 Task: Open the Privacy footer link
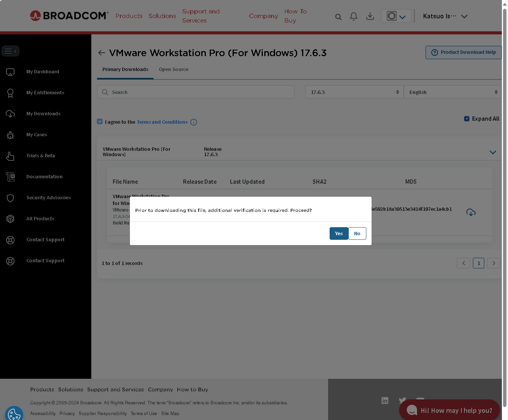(67, 414)
